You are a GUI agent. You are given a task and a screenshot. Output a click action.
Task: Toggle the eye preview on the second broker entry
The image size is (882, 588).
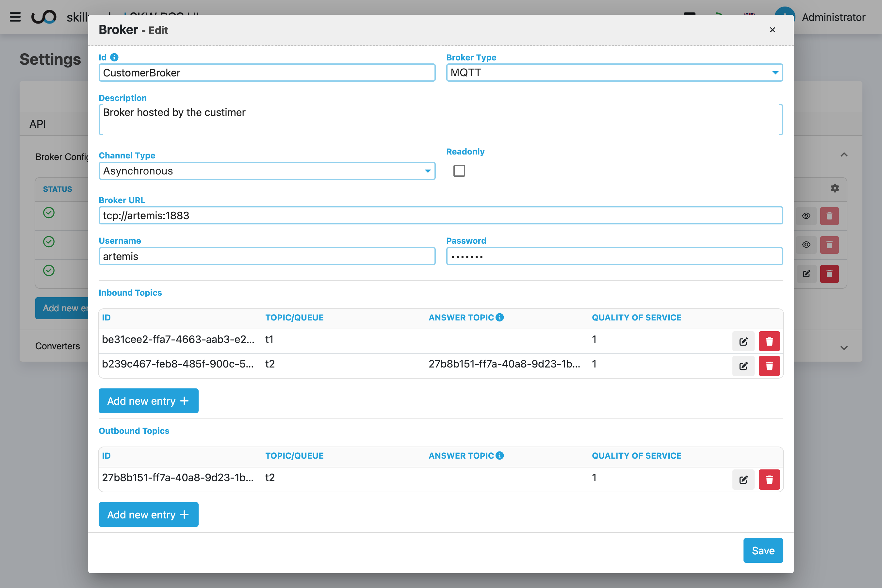pos(807,244)
